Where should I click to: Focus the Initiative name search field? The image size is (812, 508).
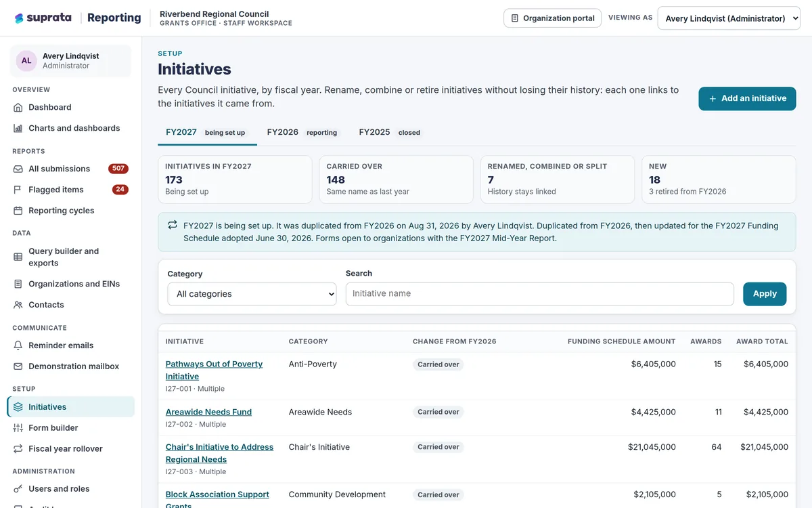coord(540,294)
